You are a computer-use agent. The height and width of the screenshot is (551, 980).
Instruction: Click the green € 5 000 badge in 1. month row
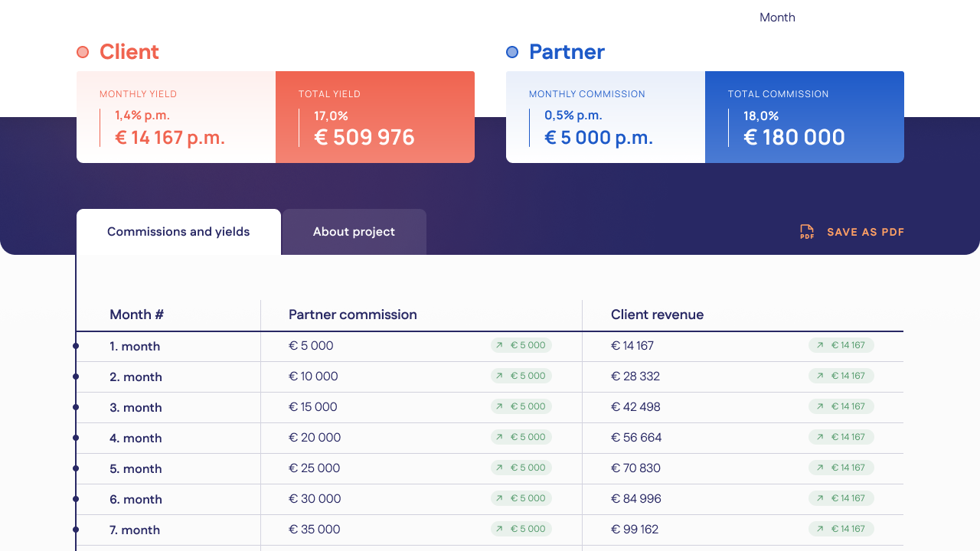pyautogui.click(x=521, y=345)
